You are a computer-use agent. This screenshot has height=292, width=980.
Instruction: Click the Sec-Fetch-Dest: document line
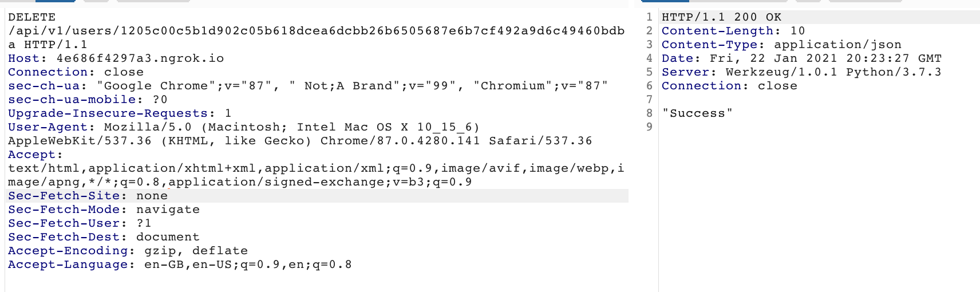[x=104, y=237]
